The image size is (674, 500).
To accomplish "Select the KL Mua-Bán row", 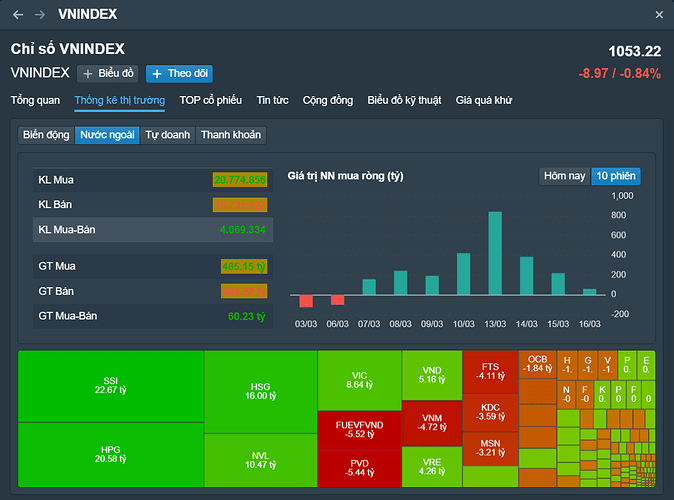I will pos(153,230).
